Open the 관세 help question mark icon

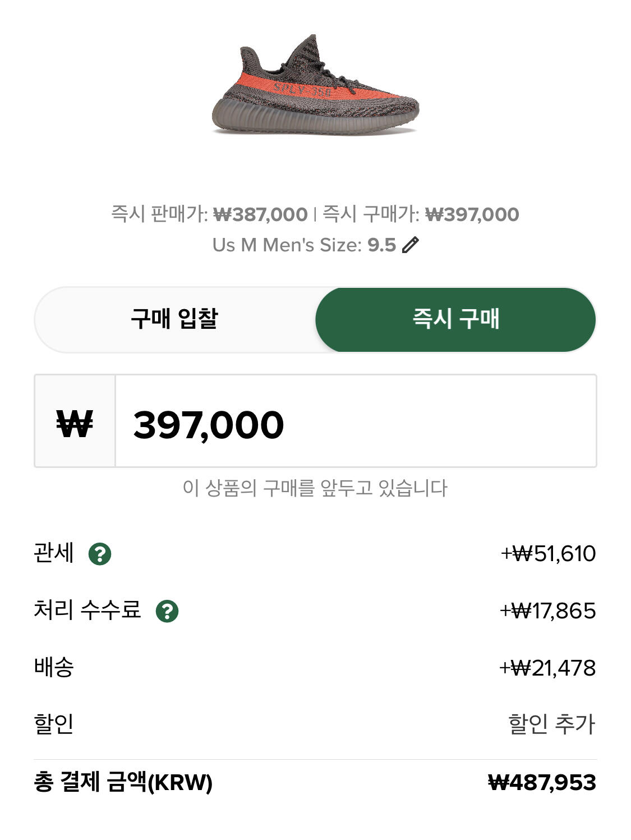[100, 554]
